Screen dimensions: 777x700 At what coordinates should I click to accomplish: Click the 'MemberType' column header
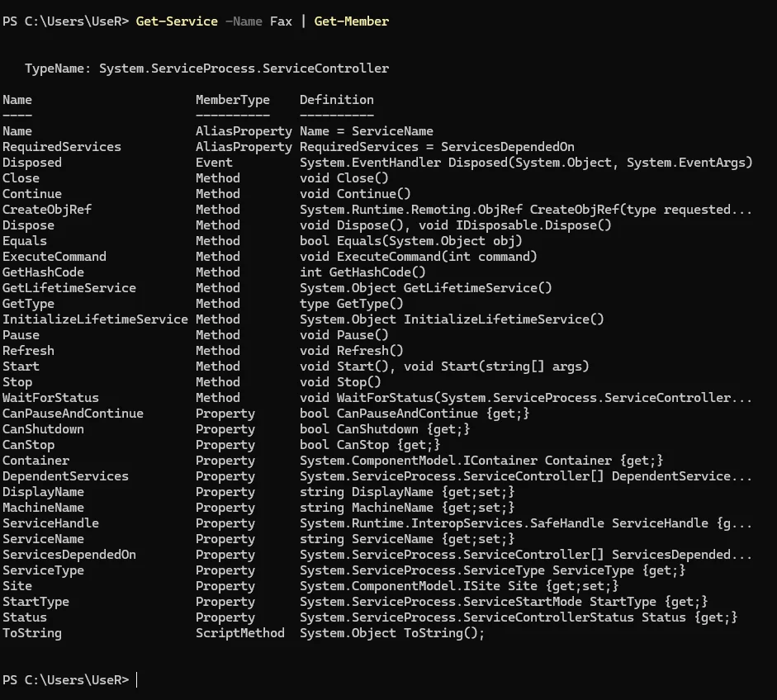pos(232,100)
